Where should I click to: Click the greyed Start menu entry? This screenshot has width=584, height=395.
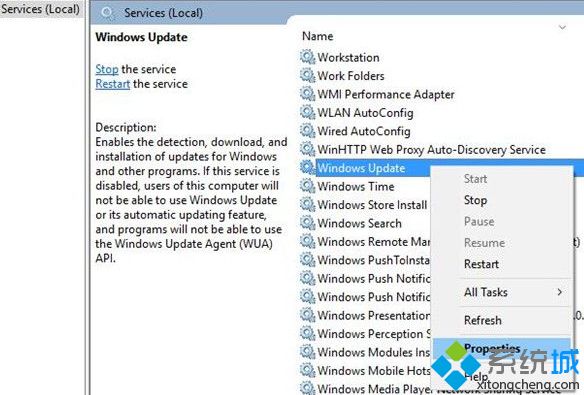pyautogui.click(x=475, y=179)
